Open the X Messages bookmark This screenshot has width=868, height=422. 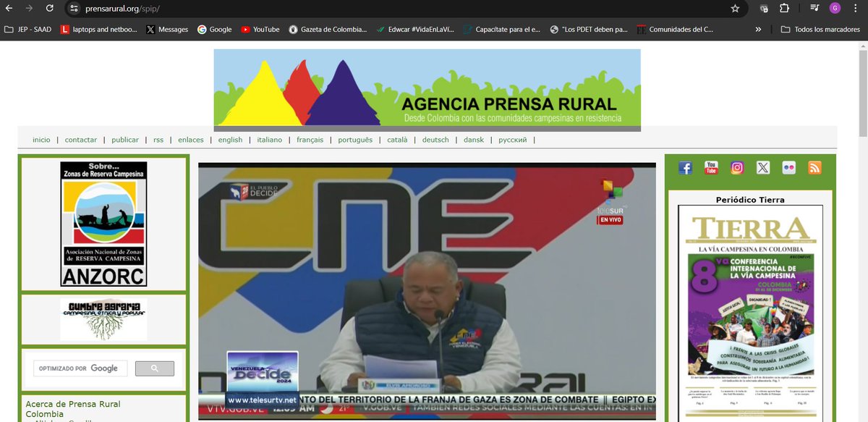pos(167,30)
